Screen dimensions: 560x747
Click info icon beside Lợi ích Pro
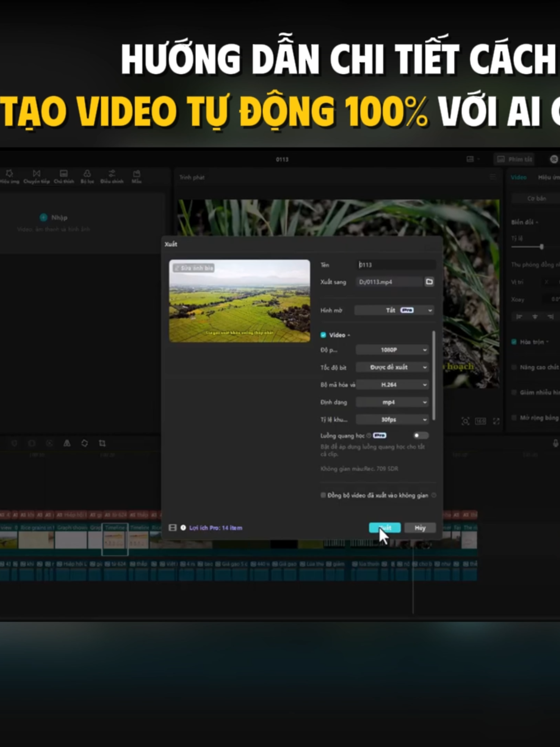(x=183, y=528)
